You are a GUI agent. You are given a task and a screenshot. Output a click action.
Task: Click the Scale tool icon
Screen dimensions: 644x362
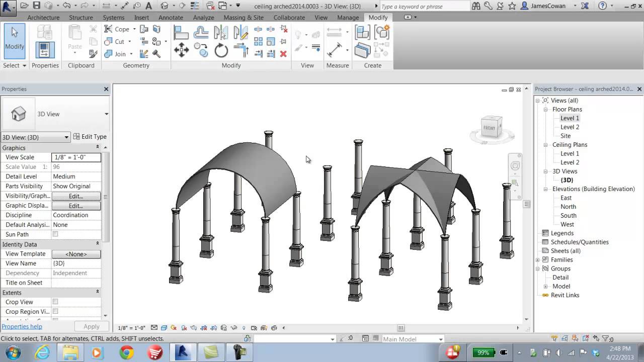(271, 42)
